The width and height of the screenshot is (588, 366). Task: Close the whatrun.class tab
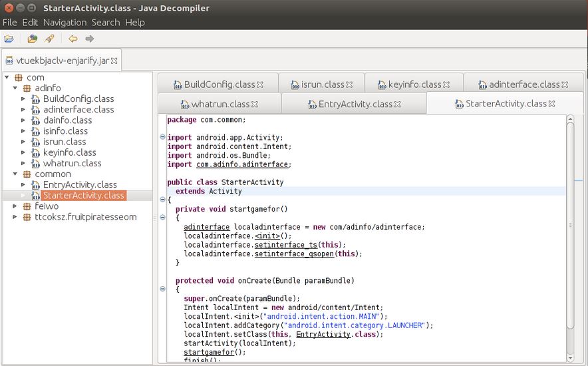pyautogui.click(x=255, y=104)
